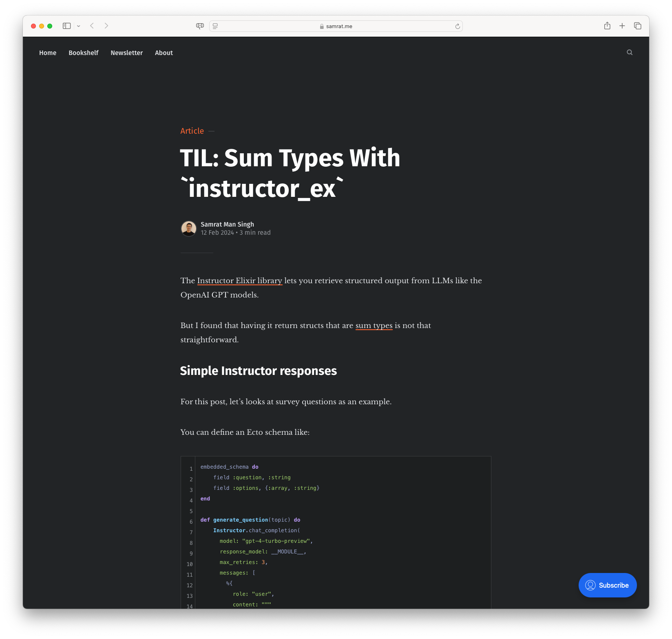Open the sum types link
Viewport: 672px width, 639px height.
[x=374, y=326]
